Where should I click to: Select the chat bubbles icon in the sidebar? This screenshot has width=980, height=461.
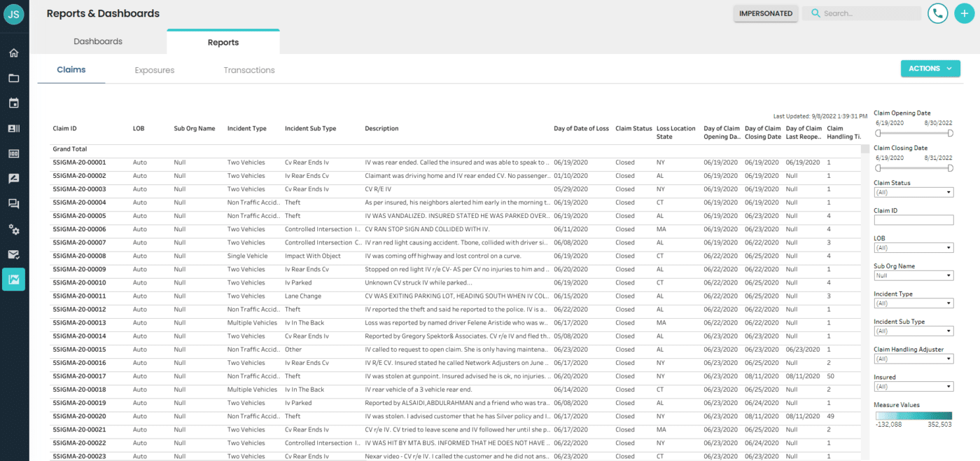point(14,203)
